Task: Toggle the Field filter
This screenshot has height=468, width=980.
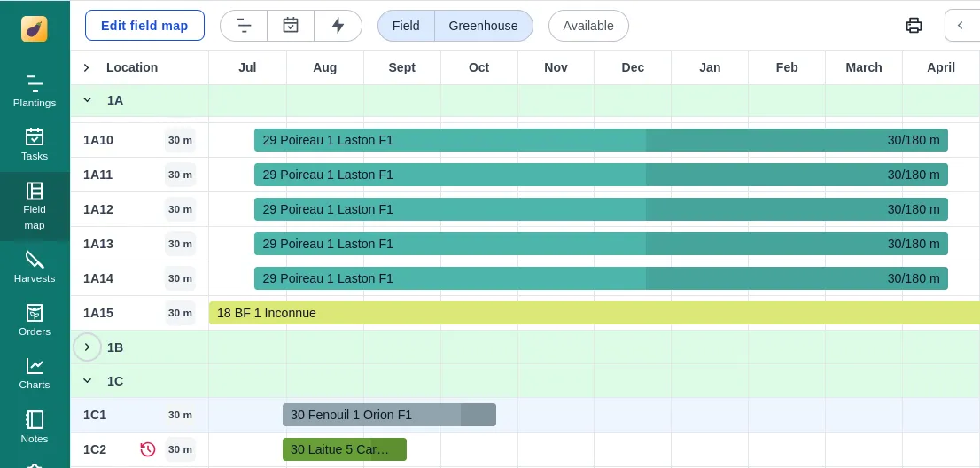Action: click(406, 26)
